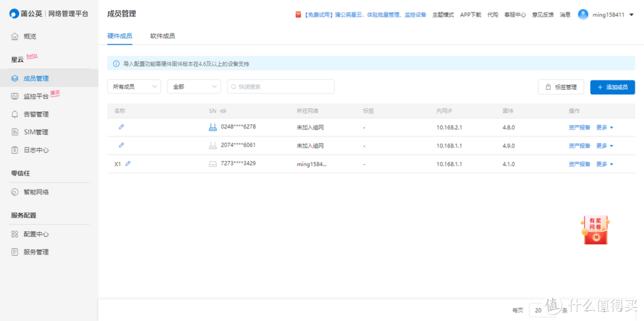The width and height of the screenshot is (644, 321).
Task: Click firmware version 4.9.0
Action: pyautogui.click(x=509, y=146)
